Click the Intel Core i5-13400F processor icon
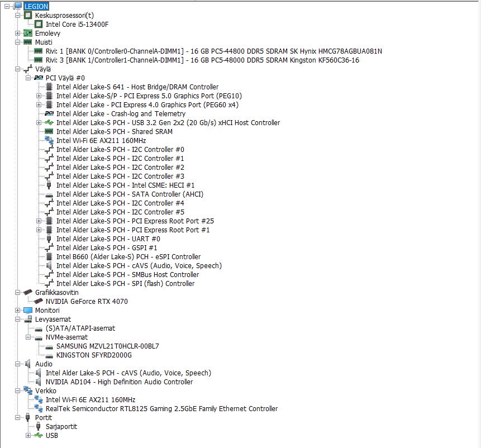Image resolution: width=481 pixels, height=448 pixels. tap(39, 24)
